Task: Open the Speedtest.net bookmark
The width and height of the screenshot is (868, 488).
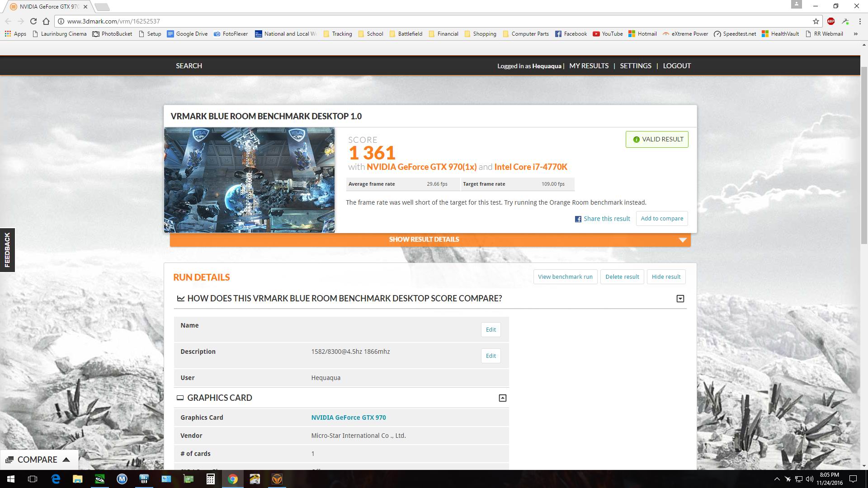Action: click(x=735, y=34)
